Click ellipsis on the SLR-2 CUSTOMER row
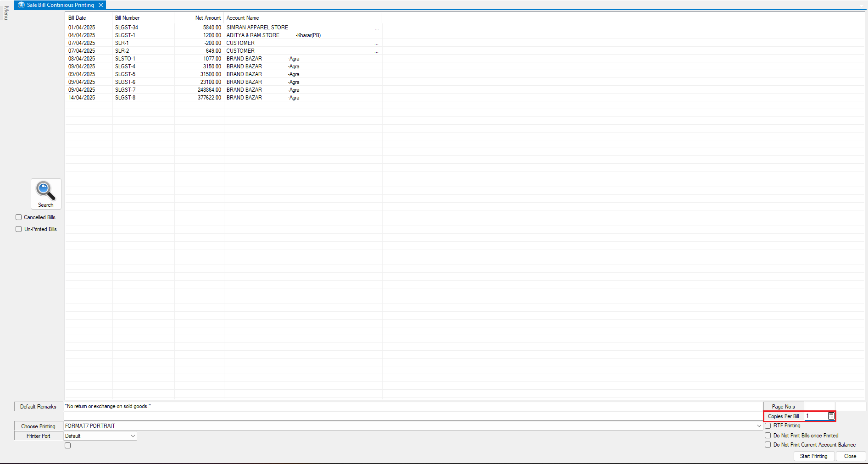Viewport: 868px width, 464px height. tap(377, 51)
